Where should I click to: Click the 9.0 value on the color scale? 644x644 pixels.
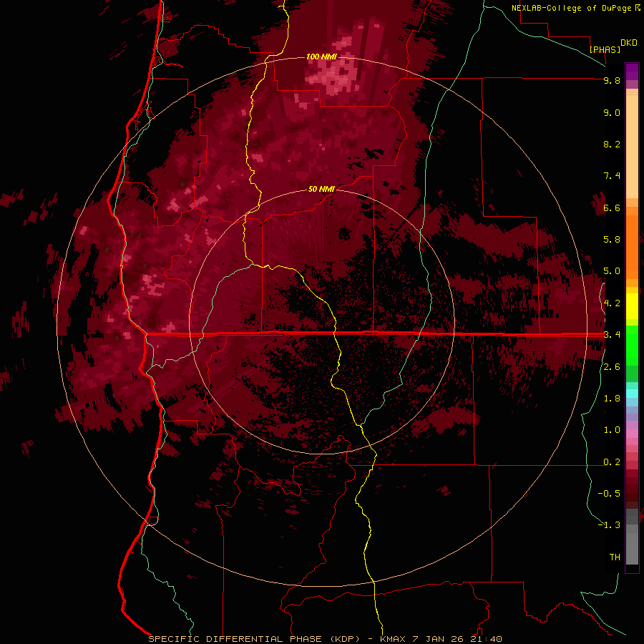612,112
